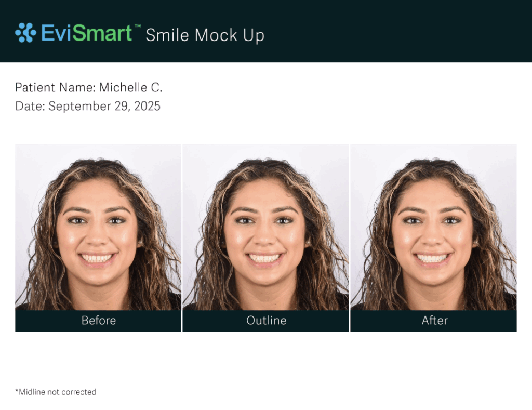Click the smile in the After photo

433,259
